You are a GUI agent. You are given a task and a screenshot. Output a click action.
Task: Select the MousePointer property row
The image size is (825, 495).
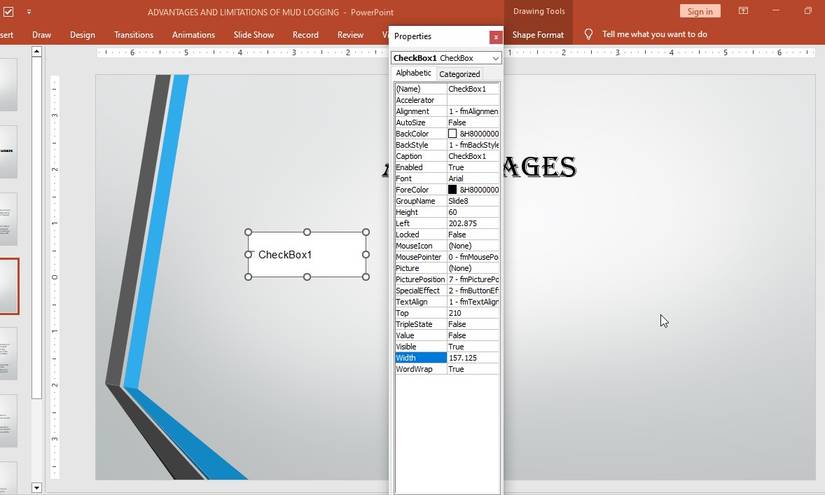click(447, 257)
